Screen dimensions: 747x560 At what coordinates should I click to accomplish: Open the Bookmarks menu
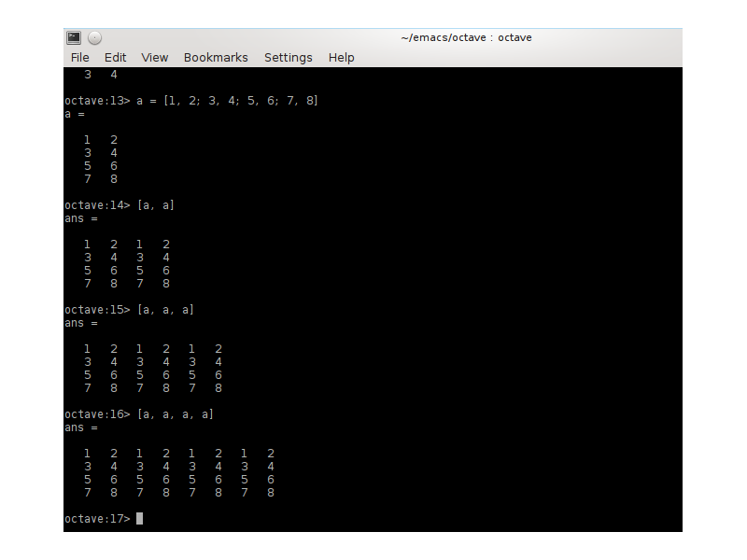[216, 57]
